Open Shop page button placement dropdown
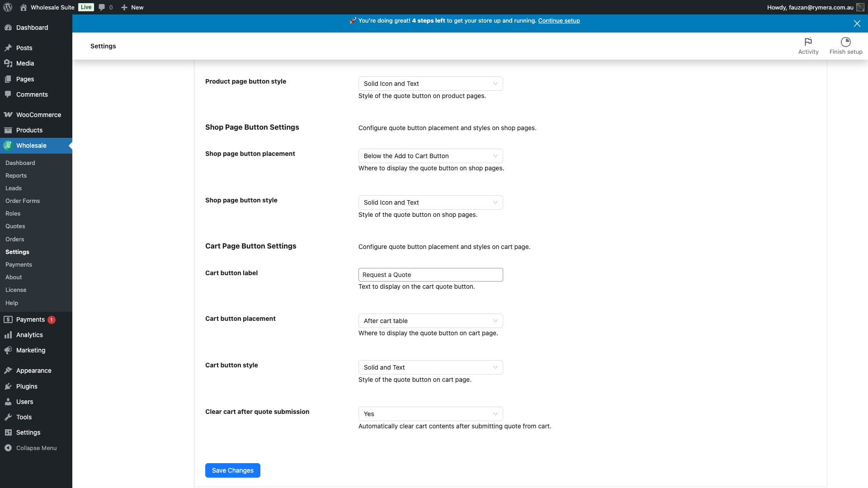This screenshot has width=868, height=488. [430, 156]
